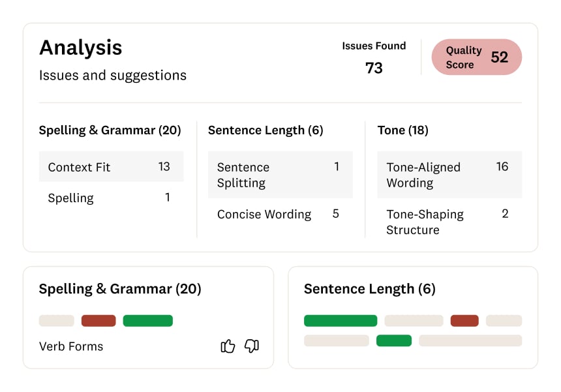
Task: Open the Sentence Splitting category
Action: 280,175
